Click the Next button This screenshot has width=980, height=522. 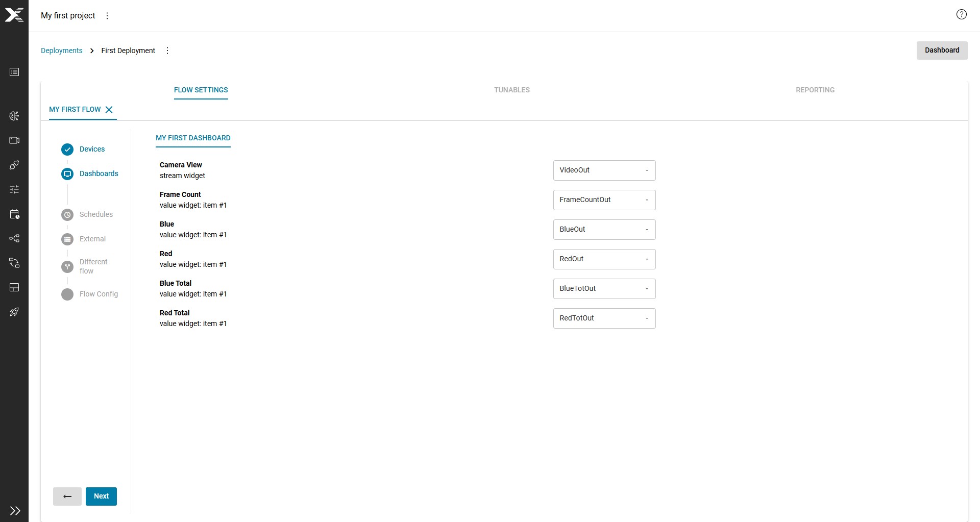point(101,496)
